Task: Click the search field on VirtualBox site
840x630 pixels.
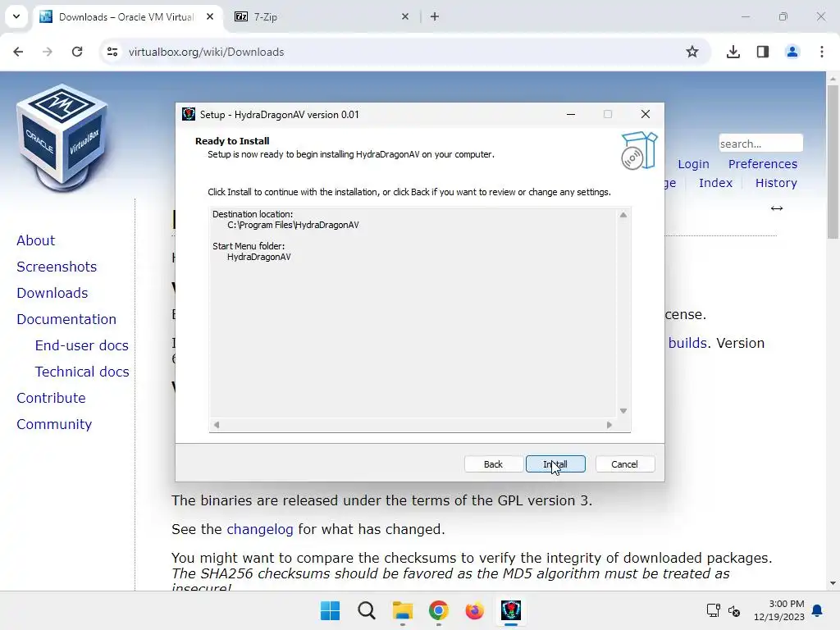Action: click(x=760, y=144)
